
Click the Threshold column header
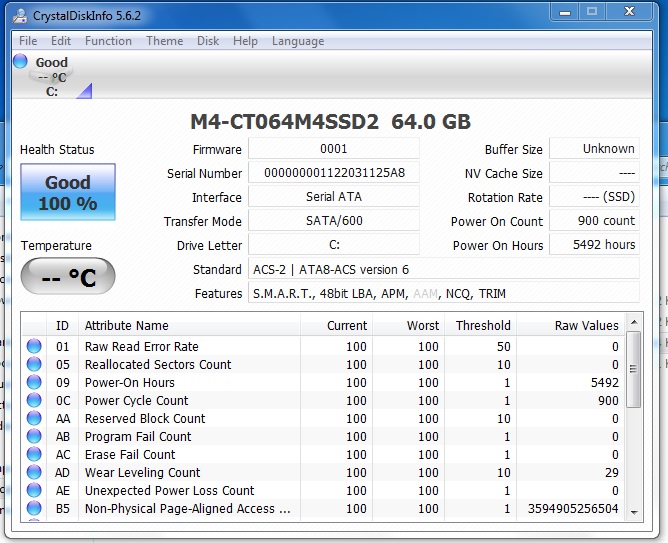(x=481, y=325)
